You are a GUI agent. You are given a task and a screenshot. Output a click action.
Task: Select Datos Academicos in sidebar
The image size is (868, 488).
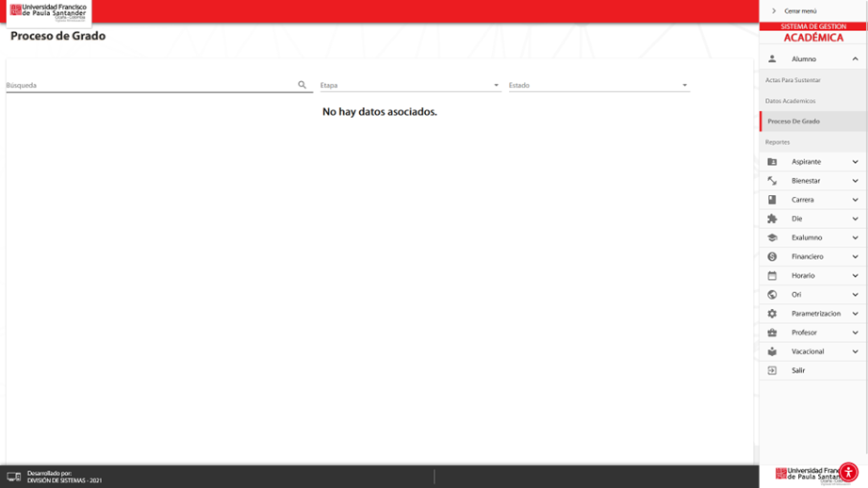790,101
